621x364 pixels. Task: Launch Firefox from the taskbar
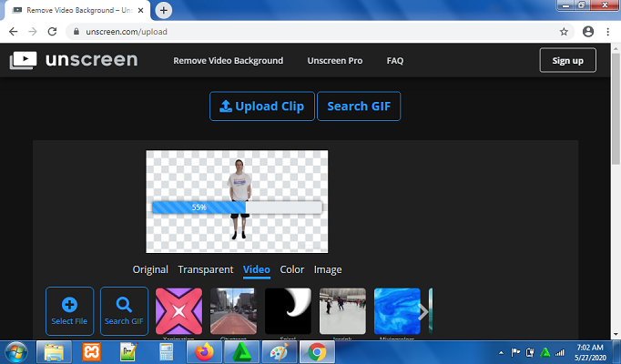tap(202, 350)
